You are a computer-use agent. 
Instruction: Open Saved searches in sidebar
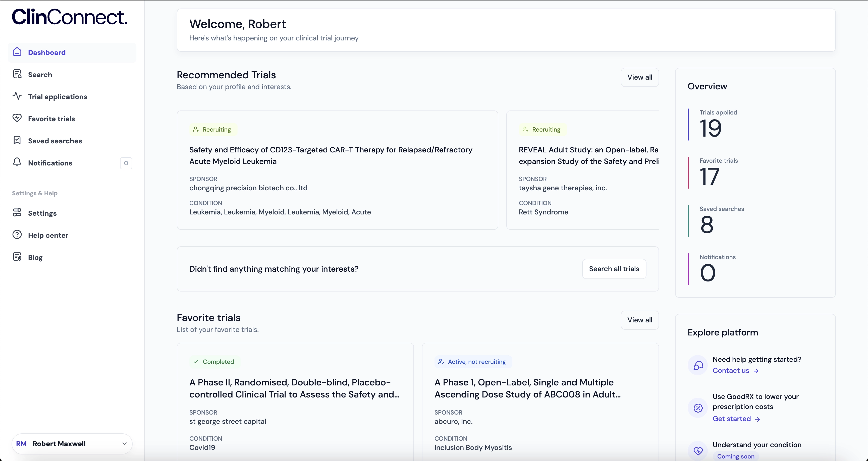point(72,141)
